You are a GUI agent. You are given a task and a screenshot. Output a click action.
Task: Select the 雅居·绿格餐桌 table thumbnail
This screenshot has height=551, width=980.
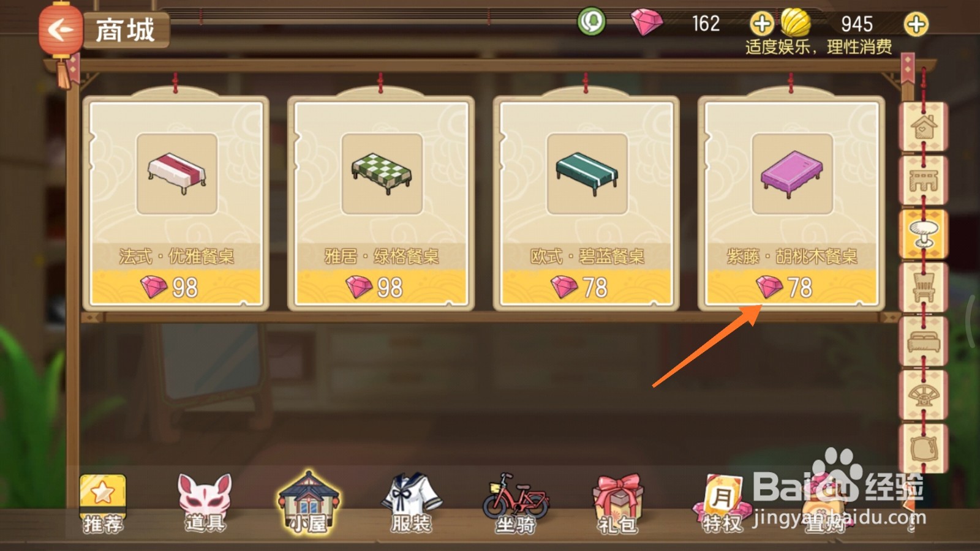click(x=382, y=174)
